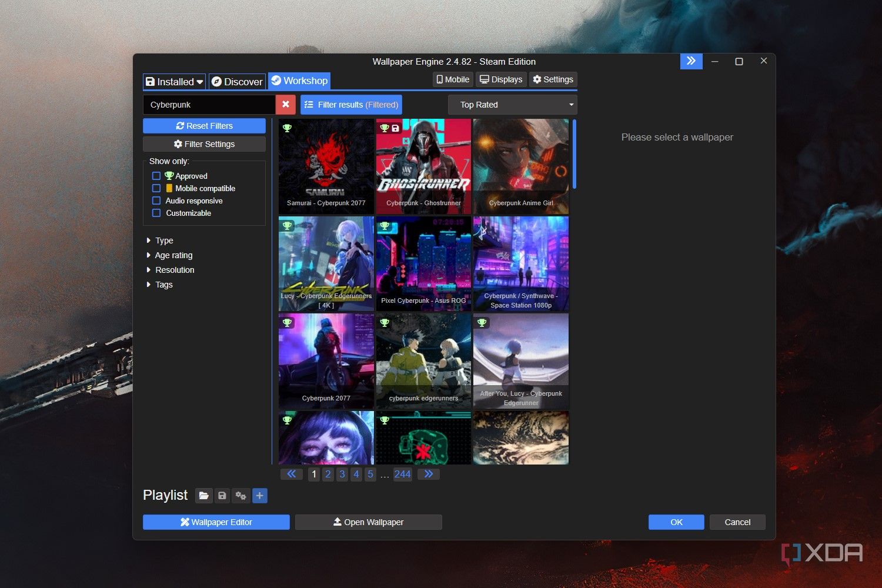Click the wallpaper list vertical scrollbar
This screenshot has height=588, width=882.
coord(574,154)
